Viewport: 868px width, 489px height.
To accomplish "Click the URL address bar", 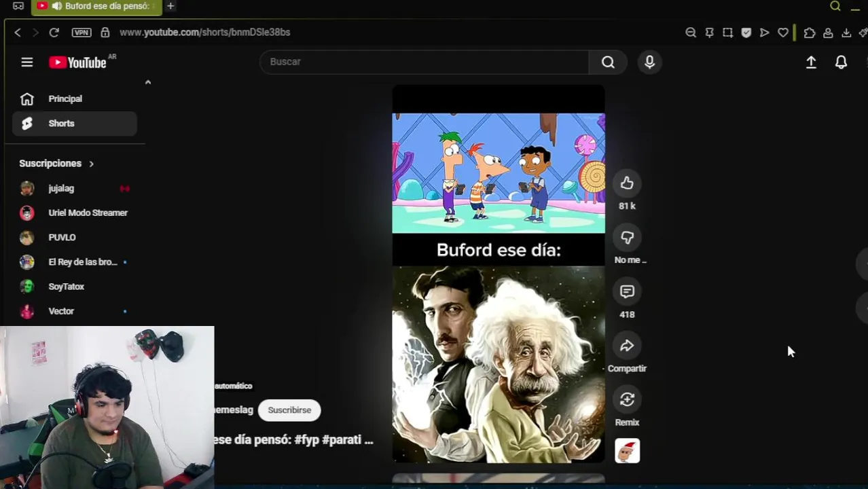I will tap(204, 32).
